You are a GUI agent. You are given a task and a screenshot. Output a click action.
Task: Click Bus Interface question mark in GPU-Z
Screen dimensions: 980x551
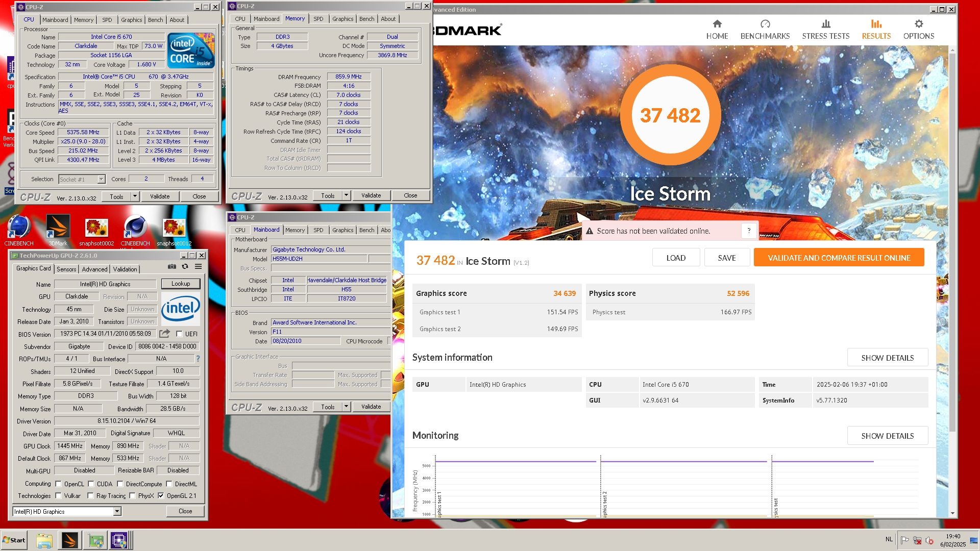point(198,359)
